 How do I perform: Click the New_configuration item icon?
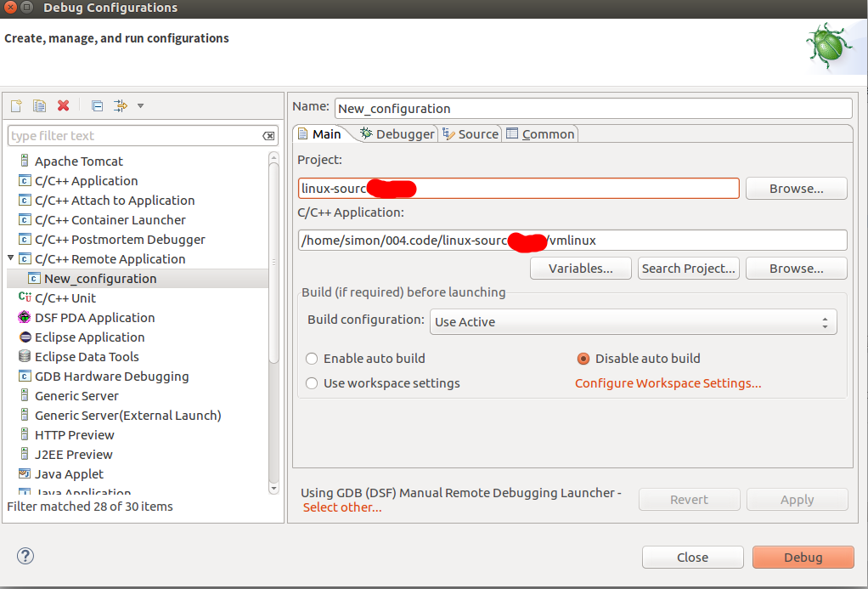pyautogui.click(x=34, y=278)
